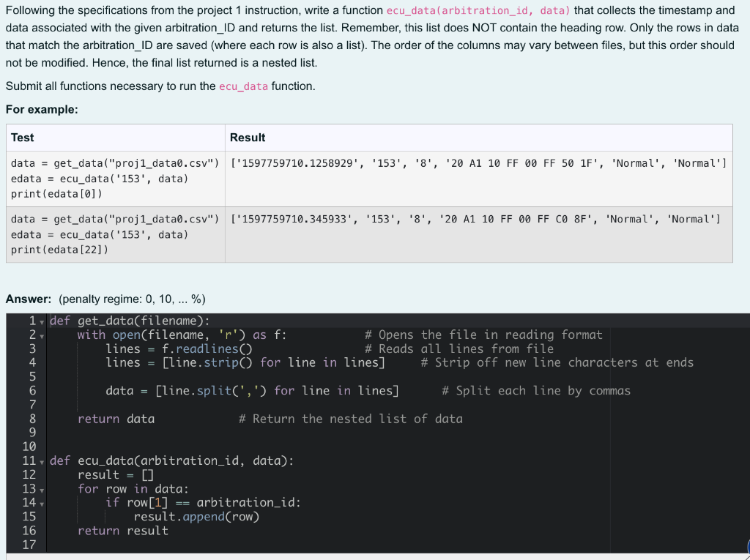Viewport: 750px width, 560px height.
Task: Collapse the with-open block on line 2
Action: pyautogui.click(x=42, y=336)
